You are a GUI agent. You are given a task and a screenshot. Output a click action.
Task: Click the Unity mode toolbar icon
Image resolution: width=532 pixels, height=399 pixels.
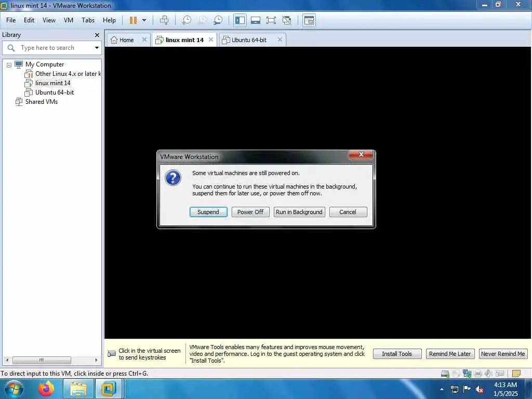tap(287, 20)
